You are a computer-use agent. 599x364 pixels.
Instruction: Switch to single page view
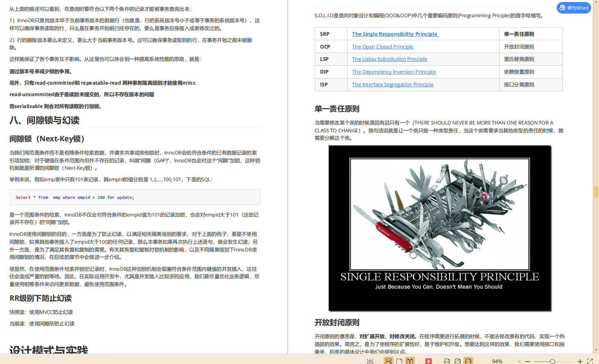[x=399, y=360]
